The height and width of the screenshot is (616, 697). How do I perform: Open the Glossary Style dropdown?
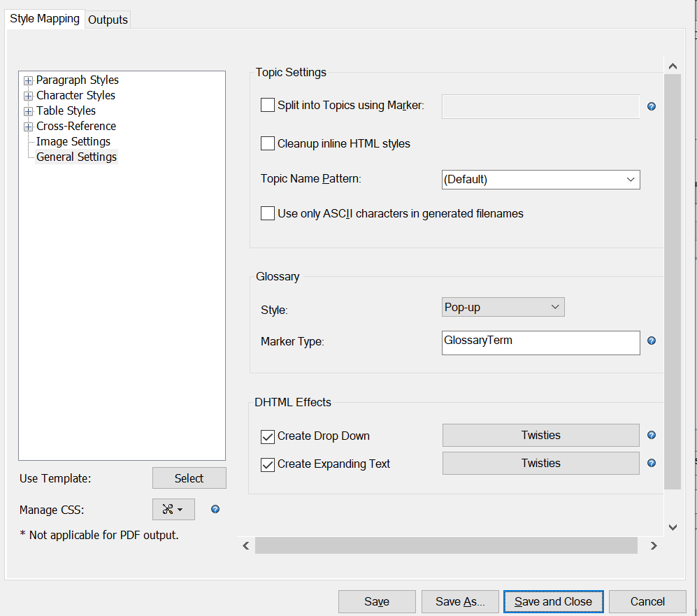click(503, 307)
